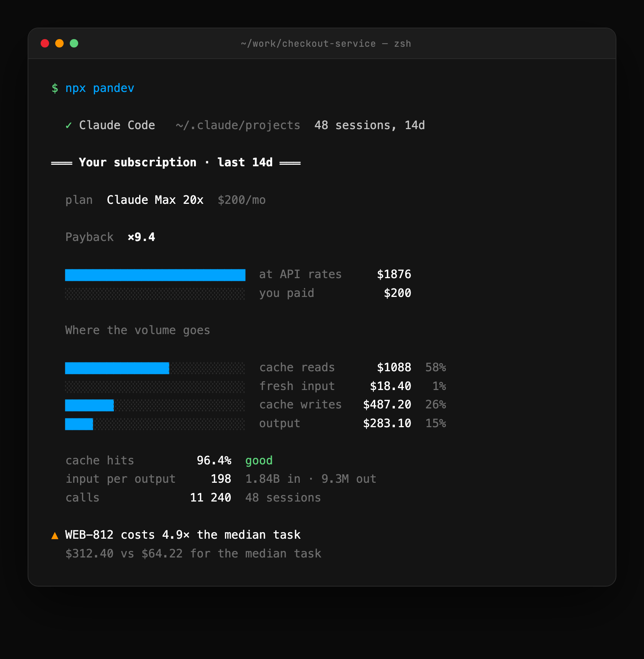The image size is (644, 659).
Task: Click the 'cache hits' label
Action: point(100,461)
